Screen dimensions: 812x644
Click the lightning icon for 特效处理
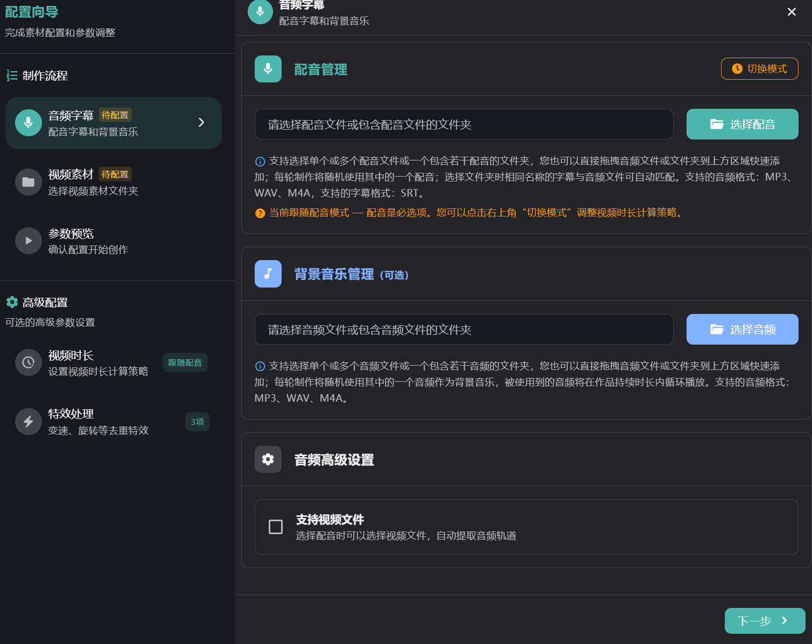click(x=29, y=422)
